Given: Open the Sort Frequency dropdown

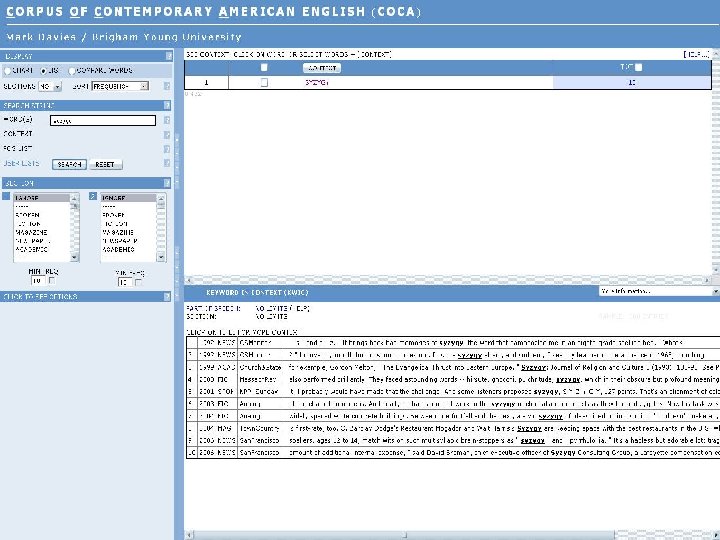Looking at the screenshot, I should 120,86.
